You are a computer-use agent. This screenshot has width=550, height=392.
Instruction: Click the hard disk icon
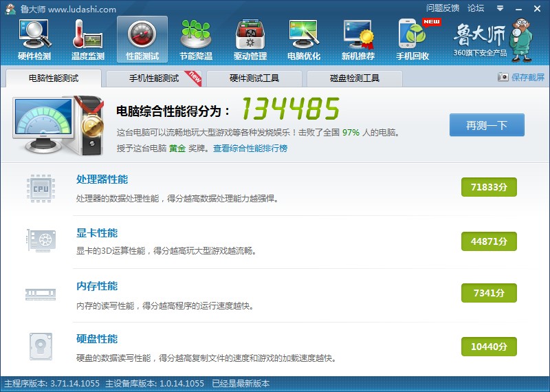click(41, 347)
